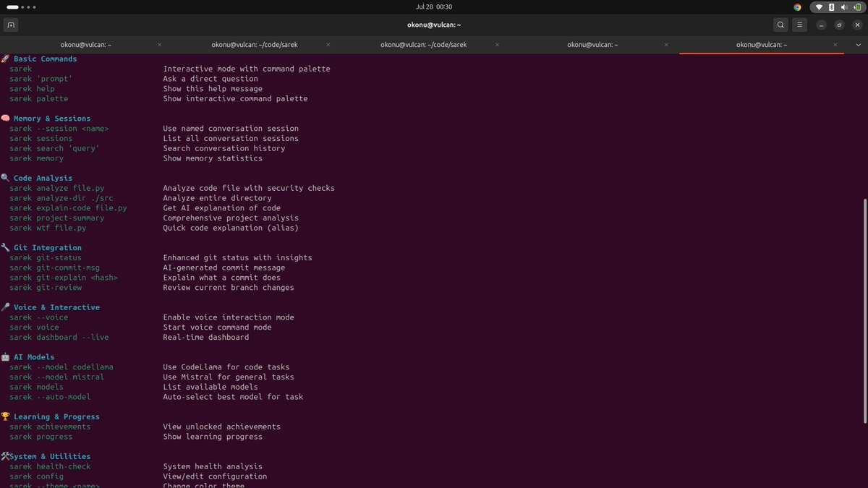Click 'sarek project-summary' command
This screenshot has width=868, height=488.
(x=56, y=218)
